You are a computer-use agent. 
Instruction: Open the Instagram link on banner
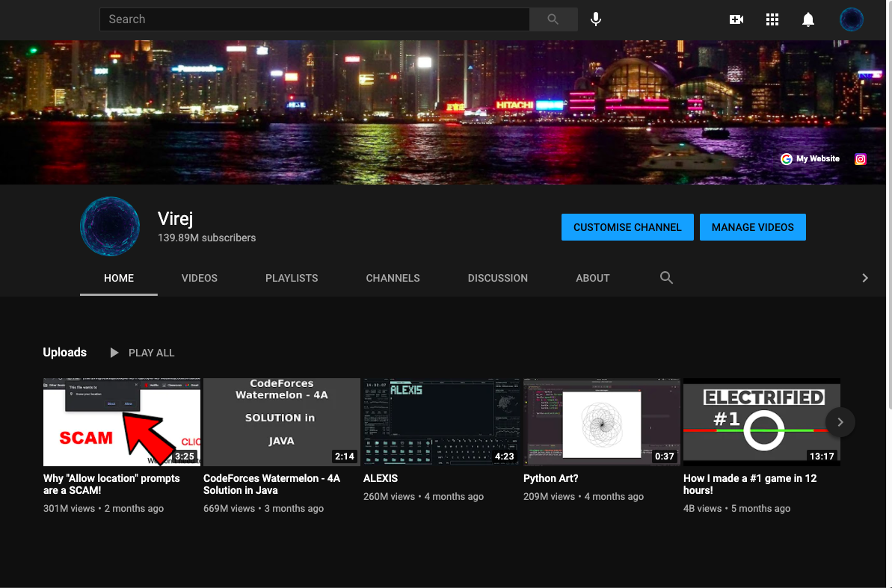860,159
